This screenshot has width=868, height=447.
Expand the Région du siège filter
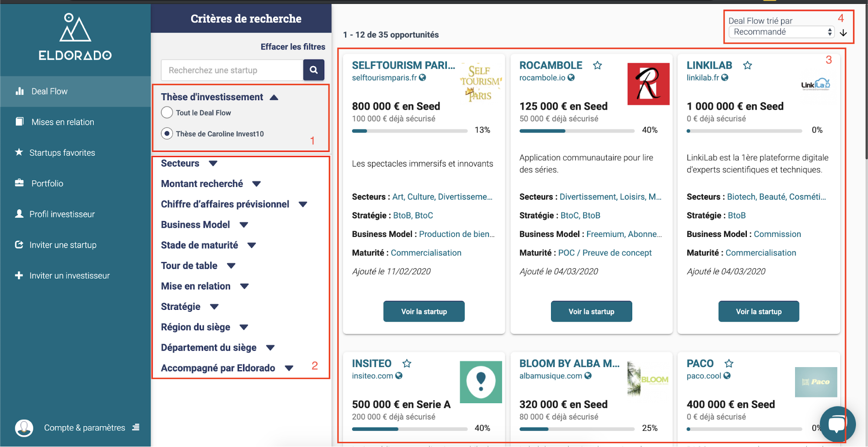tap(244, 327)
